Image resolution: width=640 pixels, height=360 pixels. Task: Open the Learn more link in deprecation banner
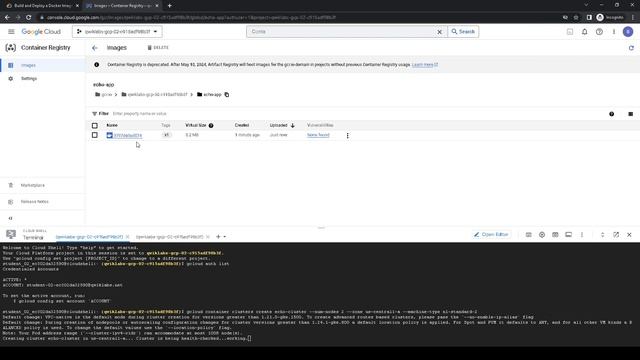[424, 65]
